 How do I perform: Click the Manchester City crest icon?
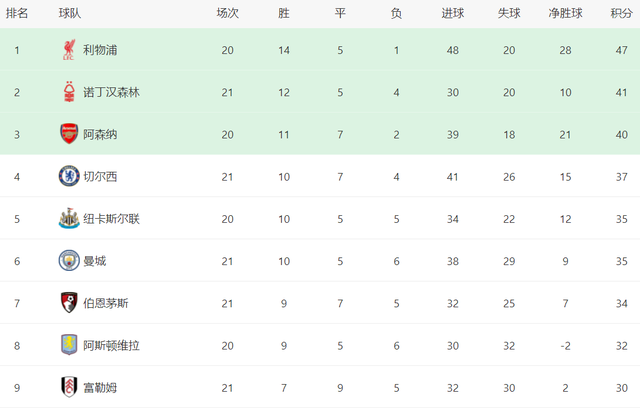[69, 261]
